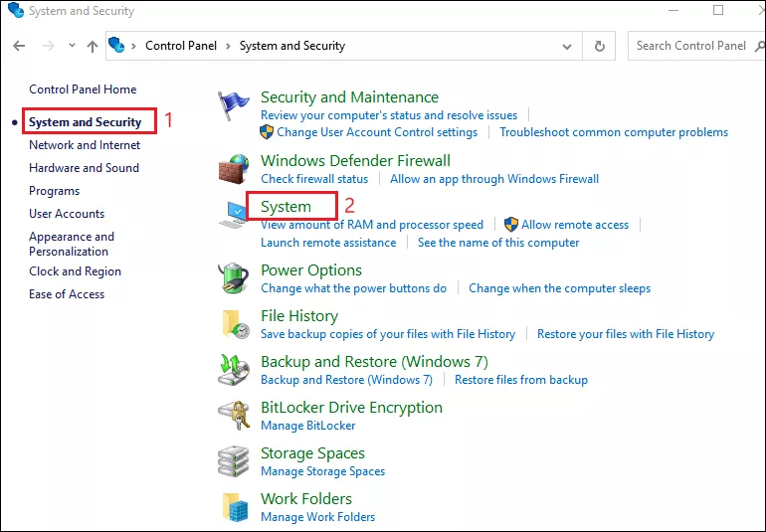This screenshot has height=532, width=766.
Task: Open Backup and Restore (Windows 7) heading
Action: coord(374,362)
